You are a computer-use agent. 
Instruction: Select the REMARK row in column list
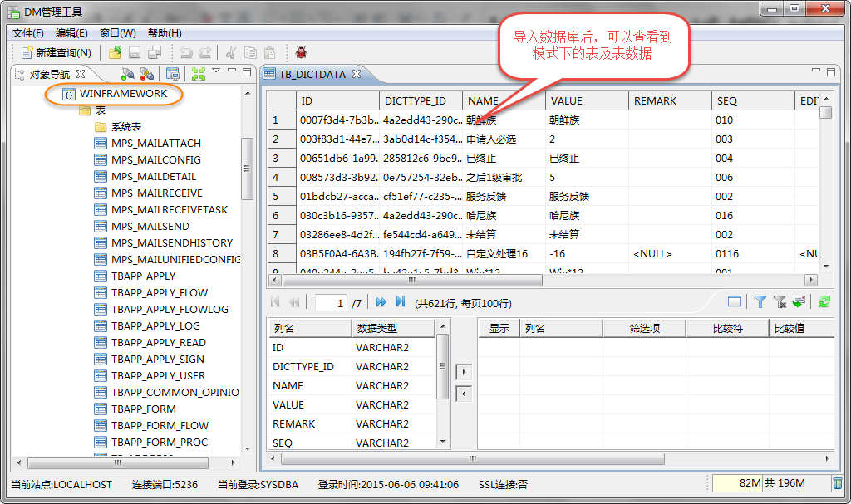click(x=352, y=424)
